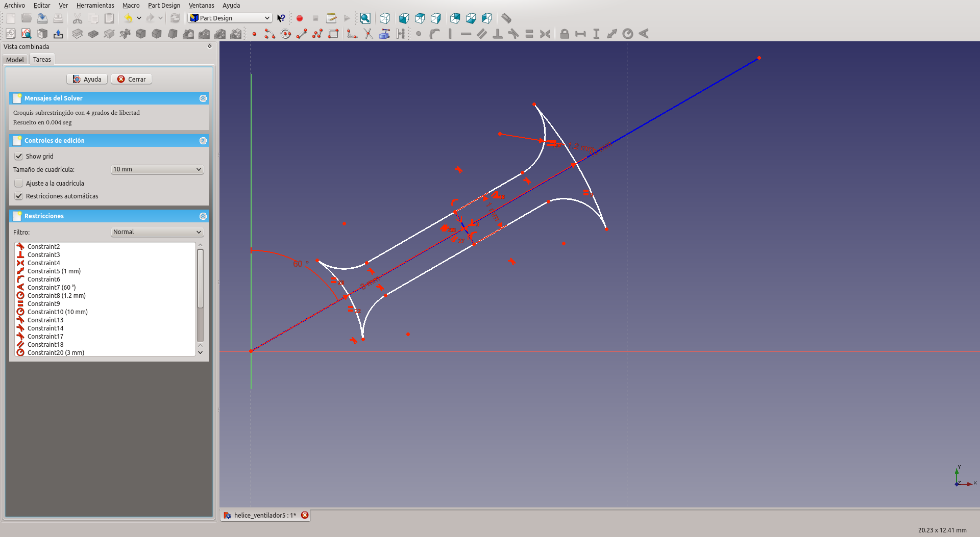980x537 pixels.
Task: Click the measure distance ruler icon
Action: pyautogui.click(x=506, y=18)
